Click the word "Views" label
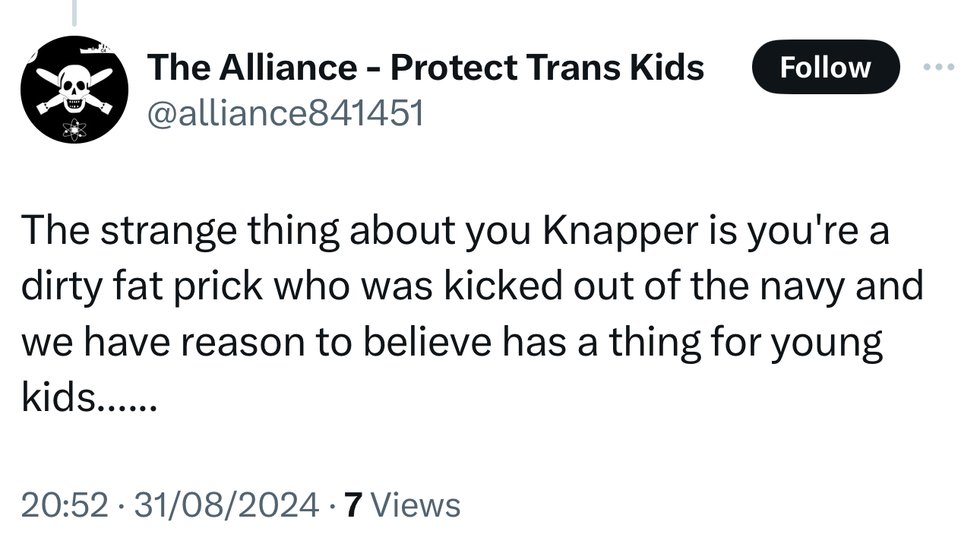Screen dimensions: 980x544 (418, 504)
